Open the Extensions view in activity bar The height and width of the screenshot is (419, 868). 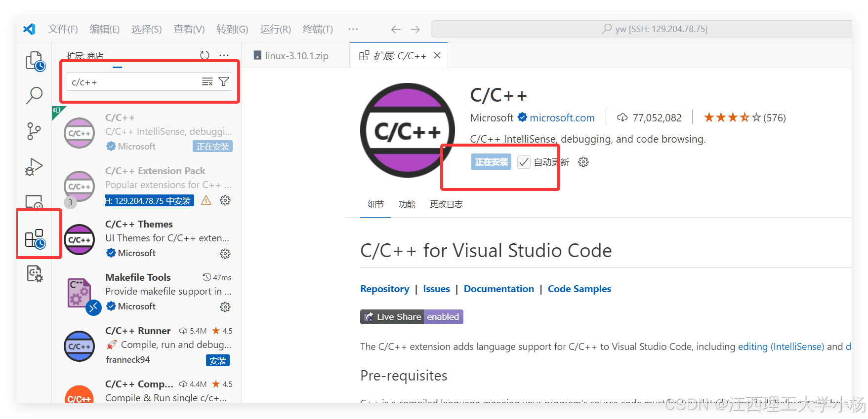click(35, 239)
